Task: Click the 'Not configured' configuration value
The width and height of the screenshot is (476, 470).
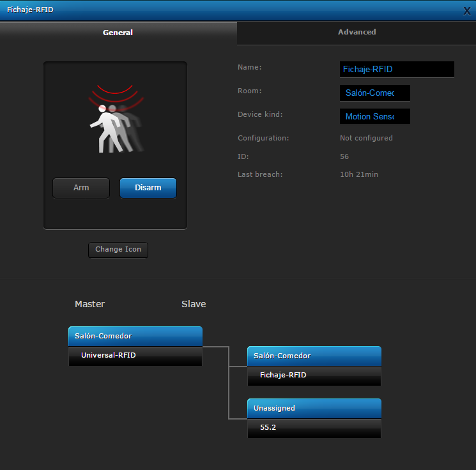Action: tap(366, 138)
